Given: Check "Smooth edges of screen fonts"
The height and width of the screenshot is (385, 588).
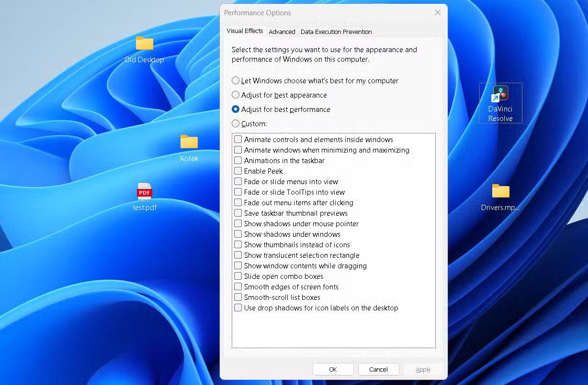Looking at the screenshot, I should pos(238,286).
